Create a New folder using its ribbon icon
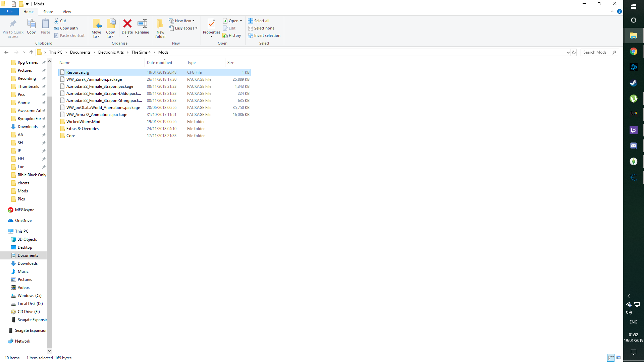The width and height of the screenshot is (644, 362). point(160,28)
